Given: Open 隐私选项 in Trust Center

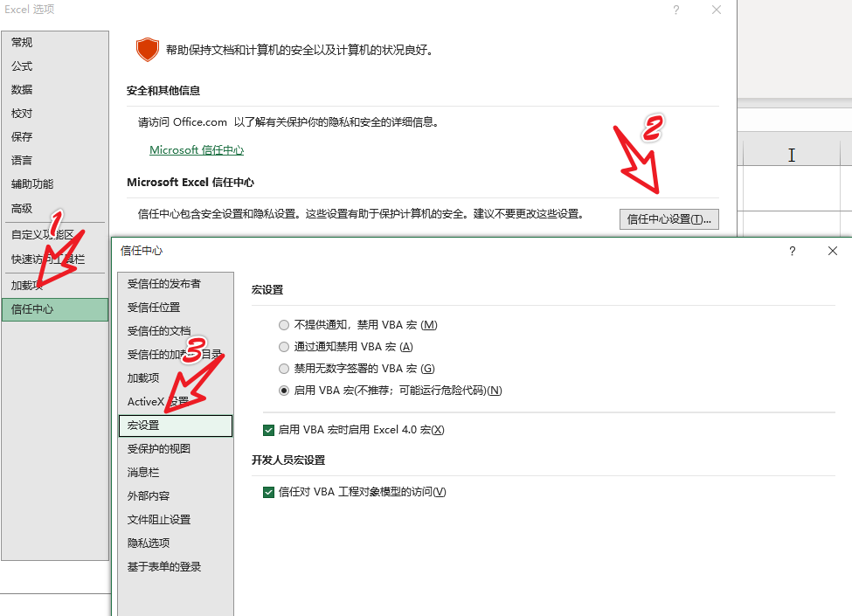Looking at the screenshot, I should pos(176,543).
